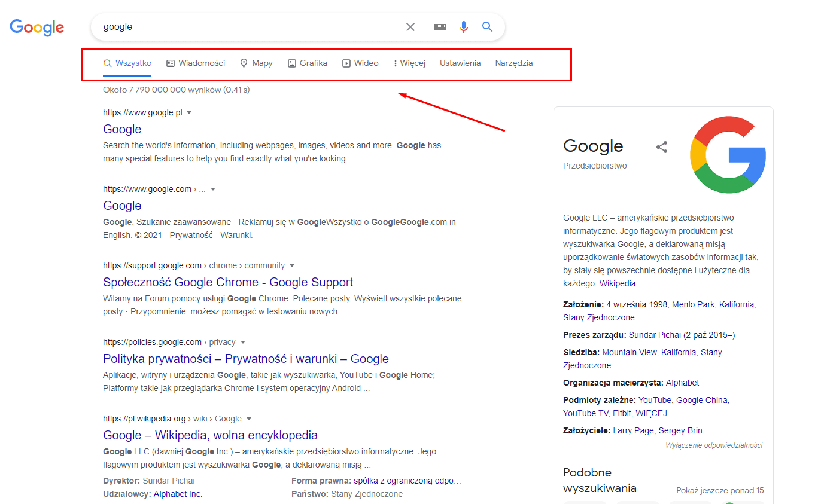Screen dimensions: 815x504
Task: Open the on-screen keyboard icon
Action: pos(440,27)
